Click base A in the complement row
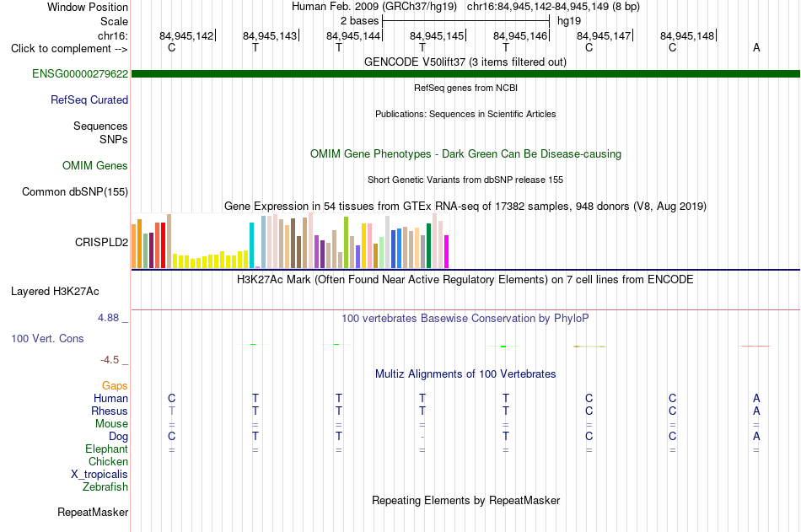 pyautogui.click(x=756, y=47)
